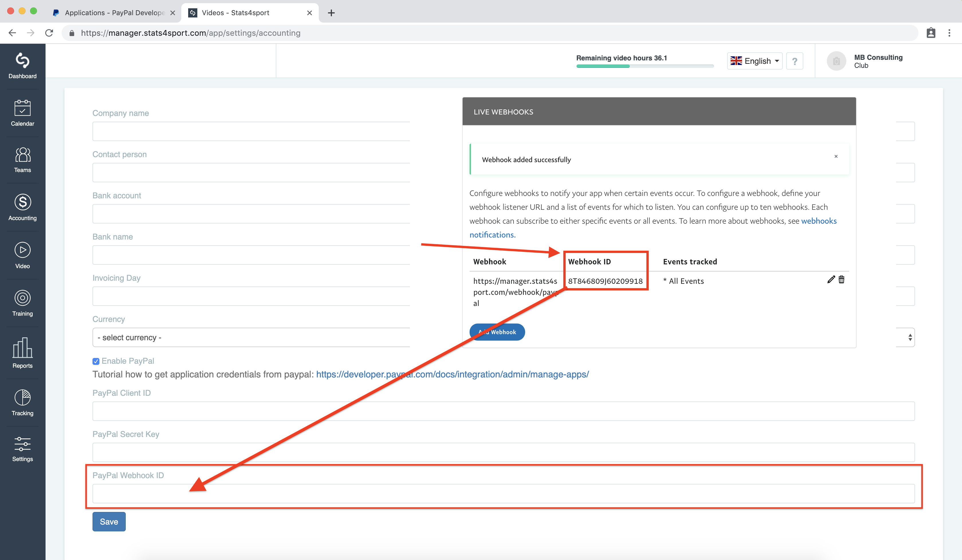Open the English language dropdown
Viewport: 962px width, 560px height.
[754, 61]
